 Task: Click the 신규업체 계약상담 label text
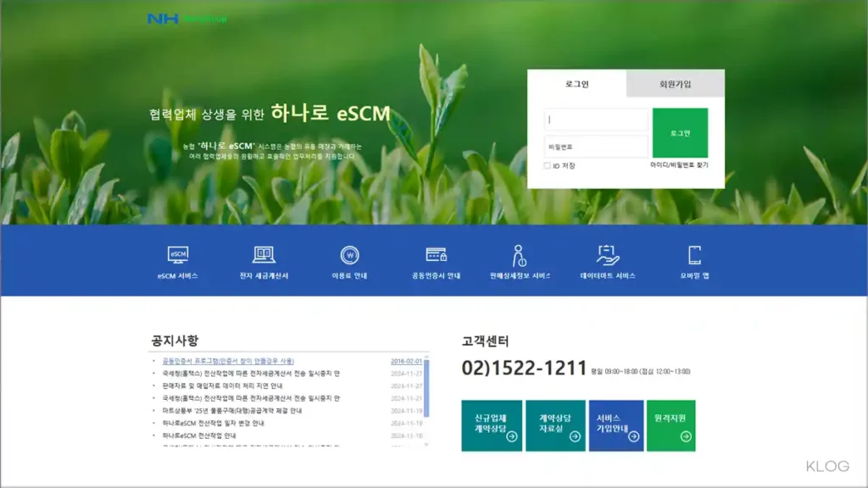(x=491, y=424)
